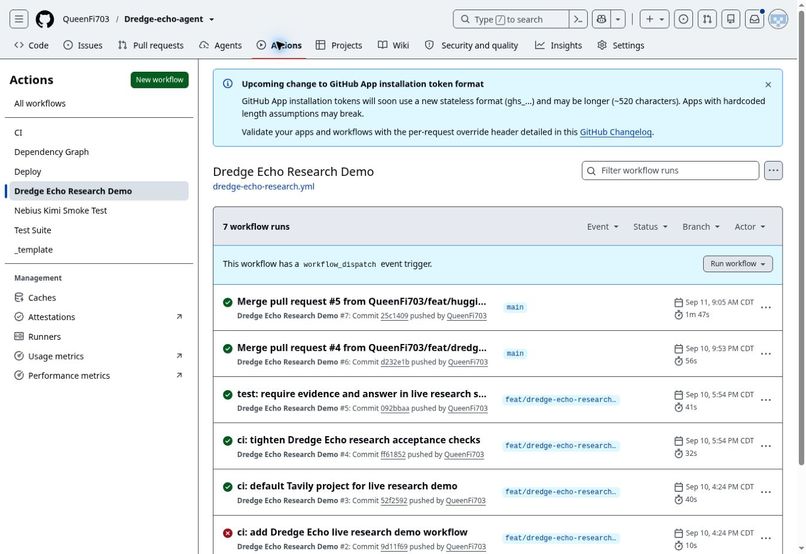Open the issues icon in header

coord(683,19)
